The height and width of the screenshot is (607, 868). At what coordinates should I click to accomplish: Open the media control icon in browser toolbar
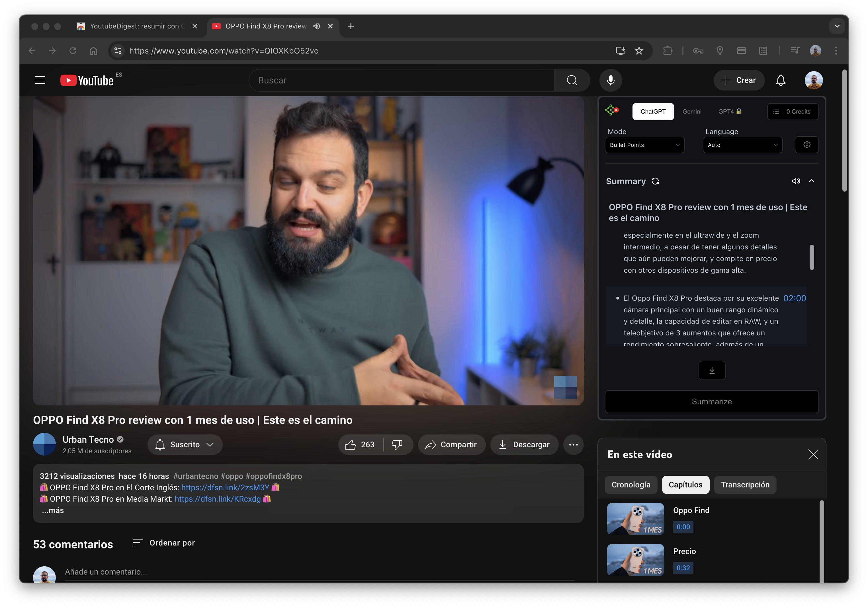(x=795, y=51)
